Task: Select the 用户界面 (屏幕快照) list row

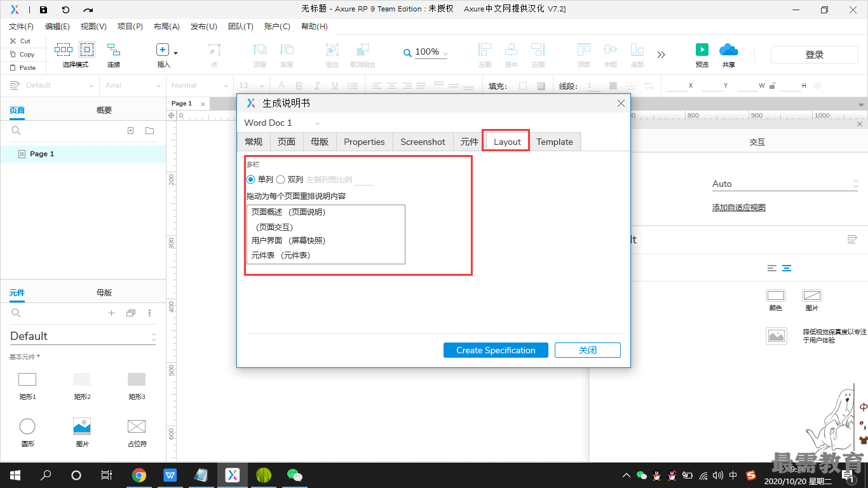Action: pyautogui.click(x=325, y=241)
